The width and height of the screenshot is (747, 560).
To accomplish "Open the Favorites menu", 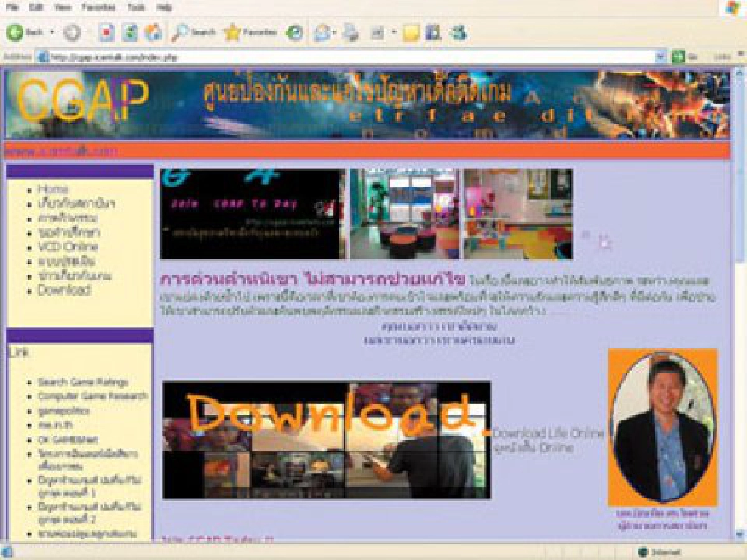I will point(98,8).
